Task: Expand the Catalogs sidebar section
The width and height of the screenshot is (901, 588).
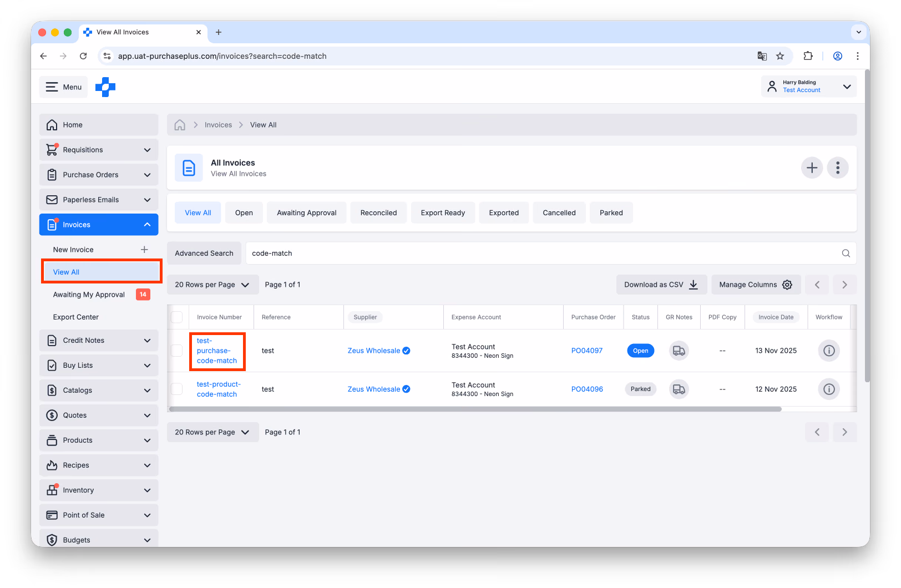Action: 99,391
